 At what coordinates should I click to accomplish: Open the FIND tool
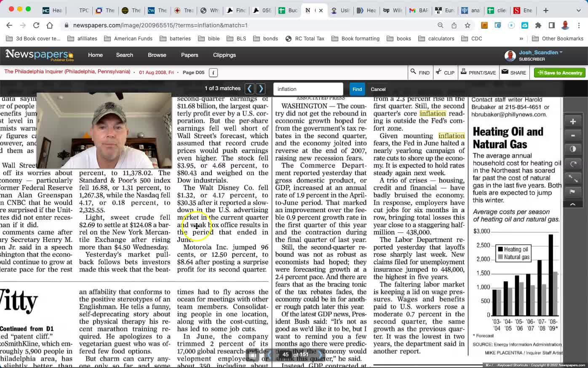click(420, 72)
